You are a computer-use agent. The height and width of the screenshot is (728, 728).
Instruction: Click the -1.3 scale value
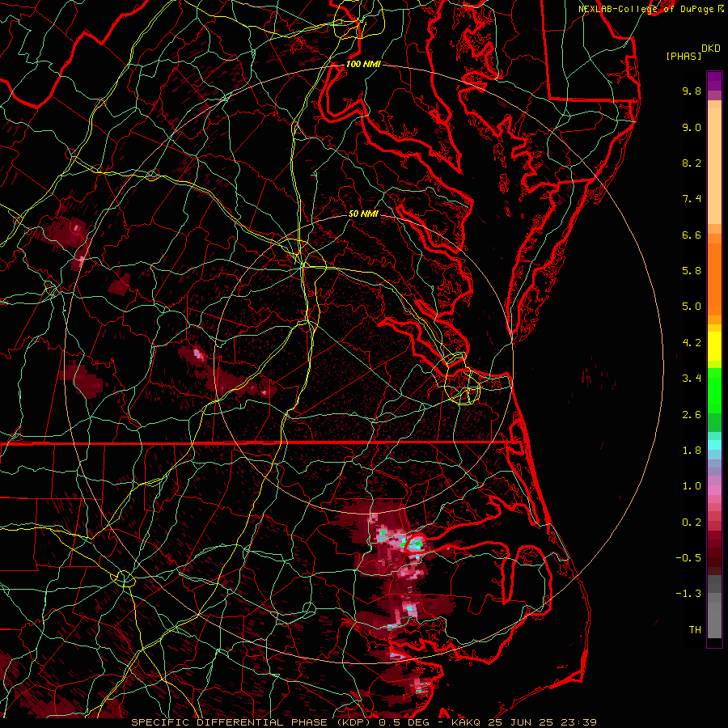[x=688, y=594]
